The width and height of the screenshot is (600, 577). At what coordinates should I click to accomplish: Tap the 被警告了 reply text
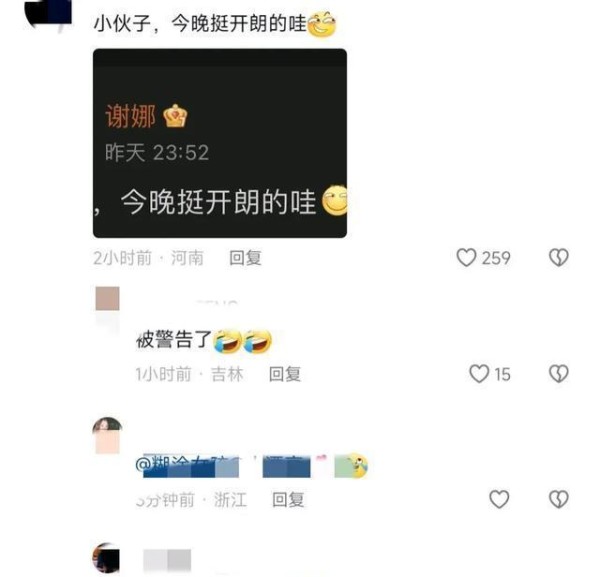click(174, 339)
